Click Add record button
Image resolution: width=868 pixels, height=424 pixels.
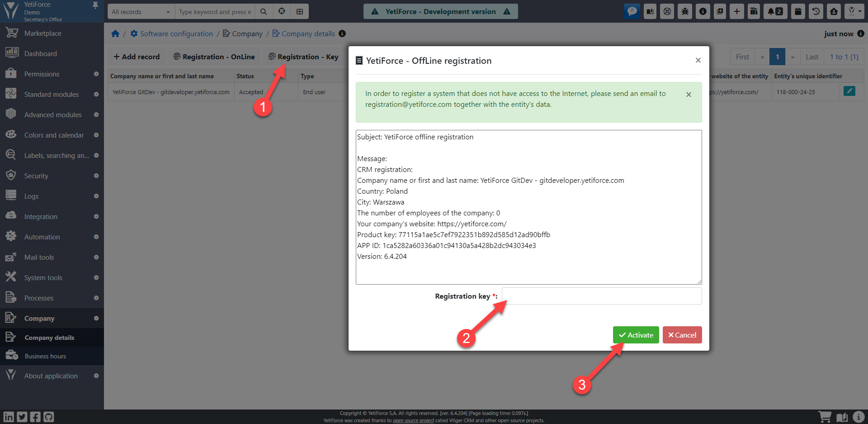tap(137, 57)
